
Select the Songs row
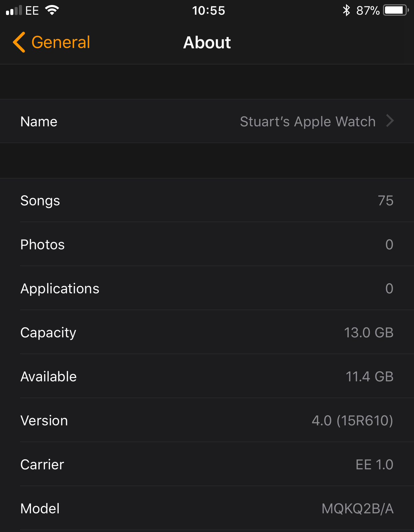207,200
